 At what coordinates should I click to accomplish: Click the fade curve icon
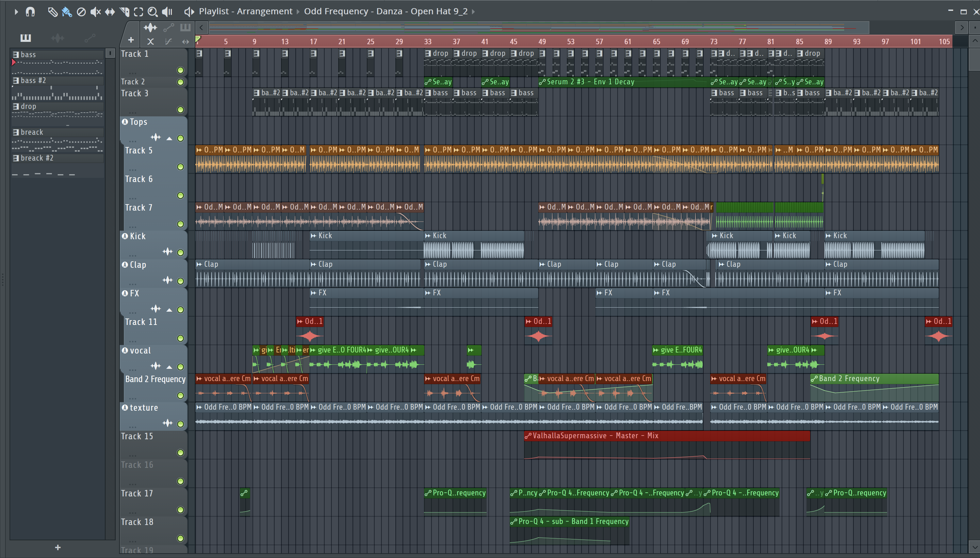pyautogui.click(x=168, y=42)
